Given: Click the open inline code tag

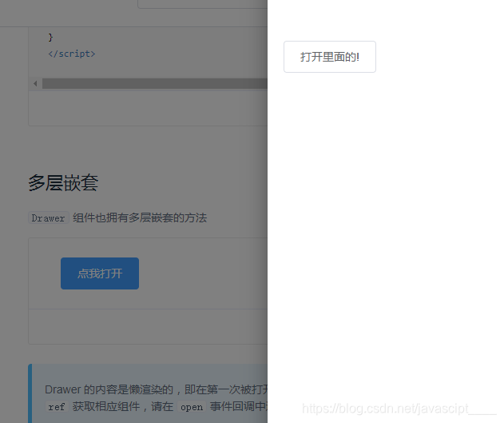Looking at the screenshot, I should (192, 406).
